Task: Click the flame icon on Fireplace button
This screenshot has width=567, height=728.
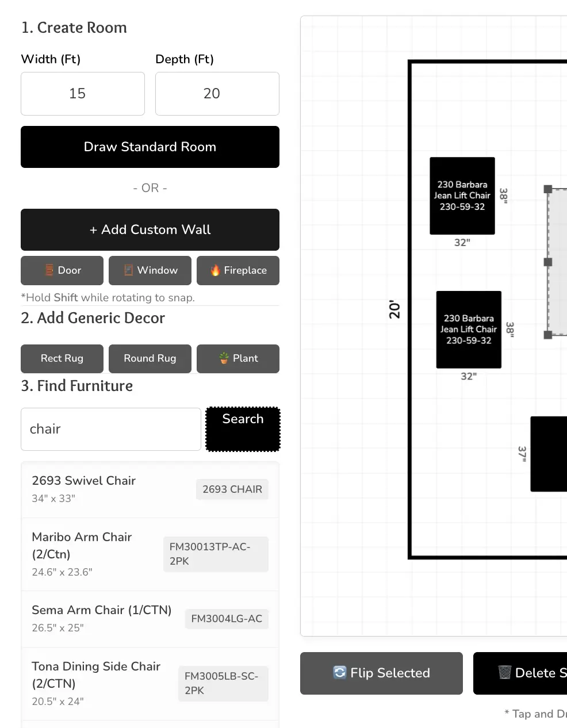Action: (215, 270)
